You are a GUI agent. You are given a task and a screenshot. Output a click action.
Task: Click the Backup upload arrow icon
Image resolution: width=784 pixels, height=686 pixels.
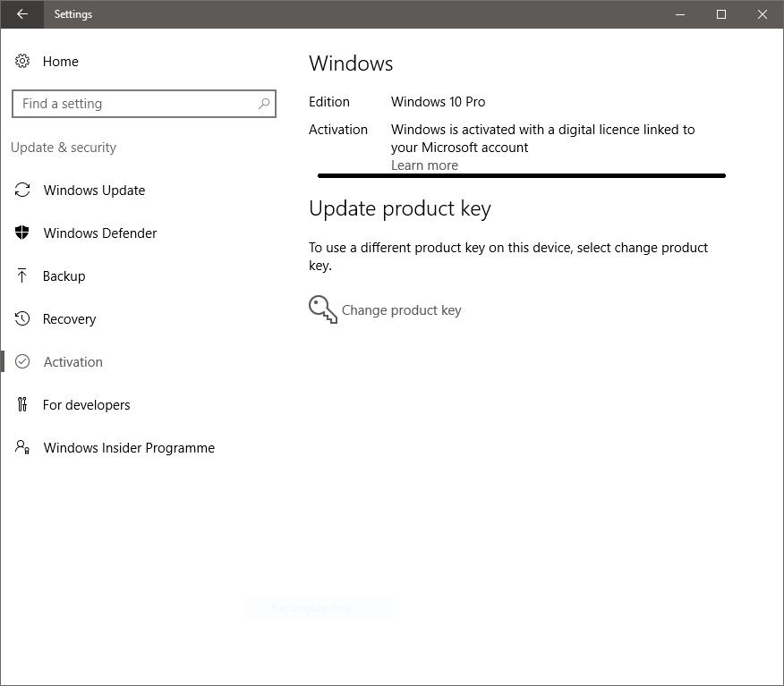(x=22, y=275)
